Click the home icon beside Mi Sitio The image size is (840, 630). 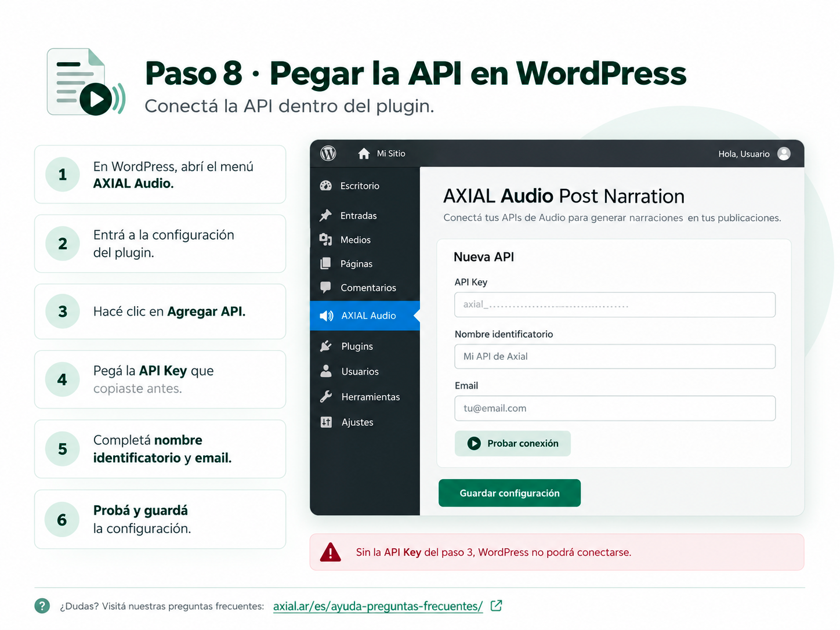click(x=364, y=154)
